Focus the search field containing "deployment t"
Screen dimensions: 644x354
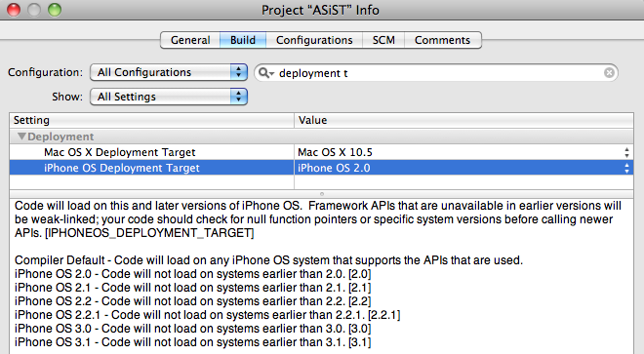(x=436, y=73)
